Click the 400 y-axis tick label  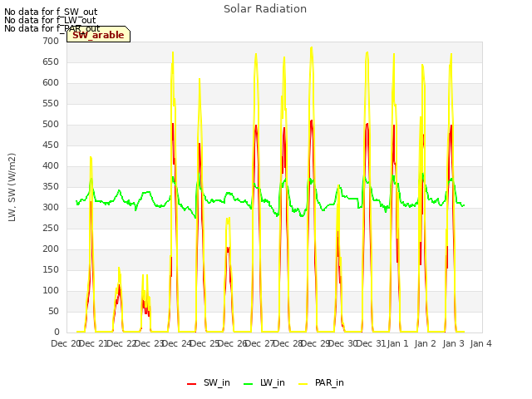point(51,166)
